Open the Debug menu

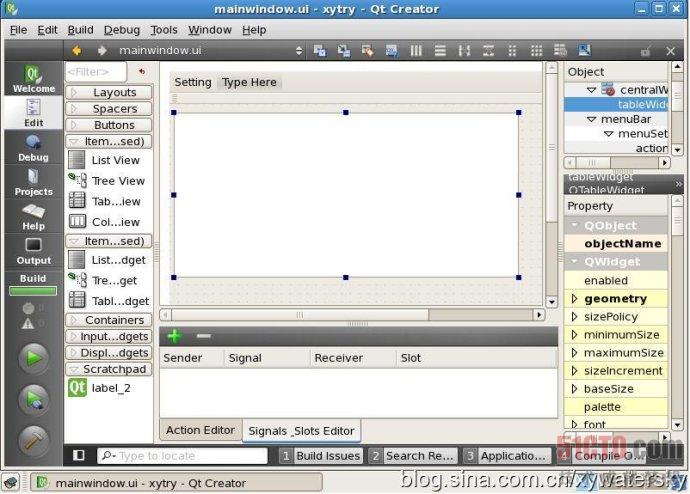[122, 30]
